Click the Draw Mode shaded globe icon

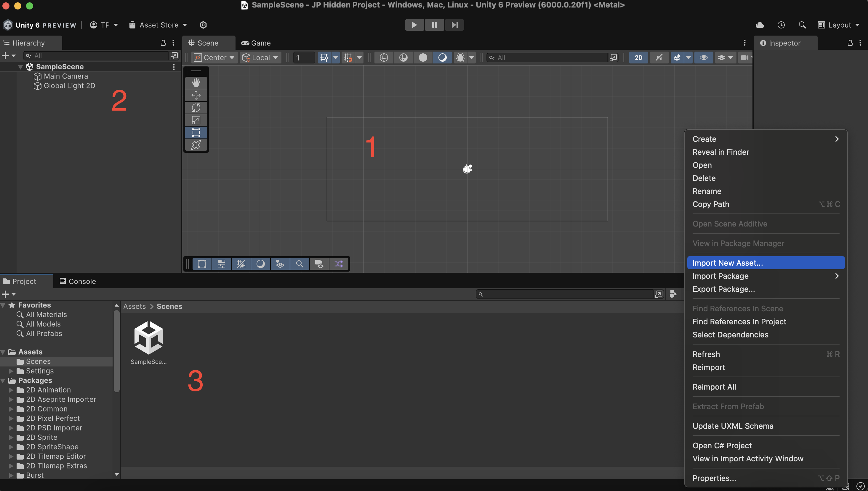[403, 58]
